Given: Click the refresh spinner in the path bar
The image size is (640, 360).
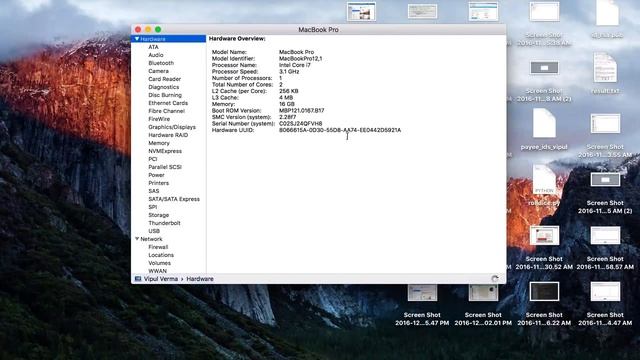Looking at the screenshot, I should click(495, 279).
